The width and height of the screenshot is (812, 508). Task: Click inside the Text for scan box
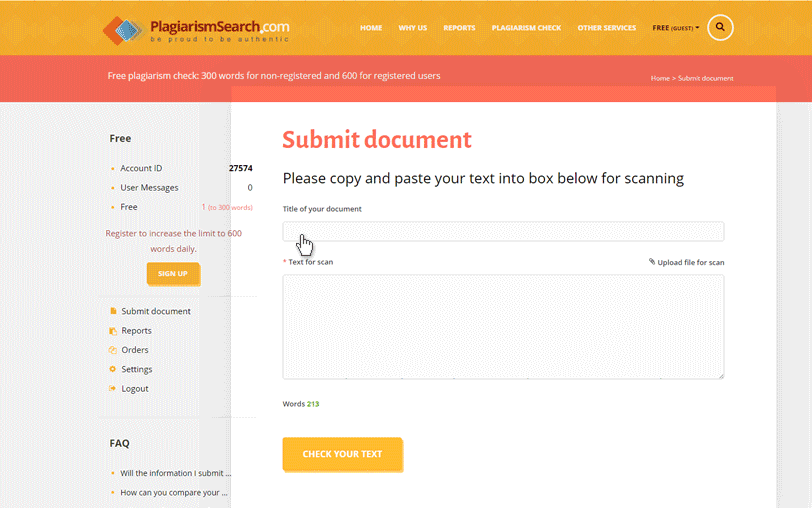503,327
